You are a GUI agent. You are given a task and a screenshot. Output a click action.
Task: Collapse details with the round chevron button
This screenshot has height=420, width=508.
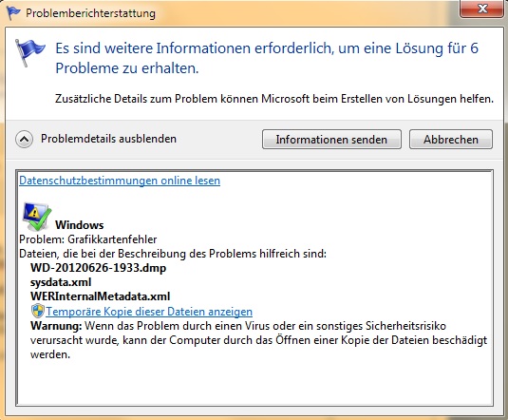pos(24,139)
